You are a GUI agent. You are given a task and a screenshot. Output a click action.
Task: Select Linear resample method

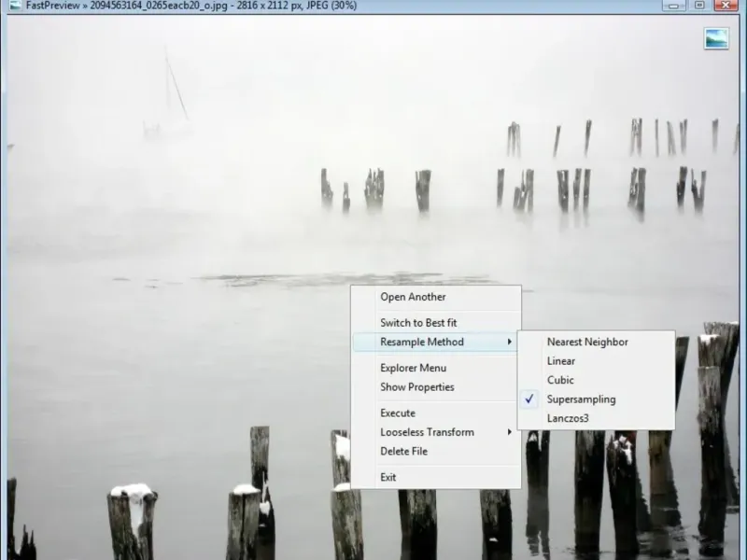tap(597, 361)
